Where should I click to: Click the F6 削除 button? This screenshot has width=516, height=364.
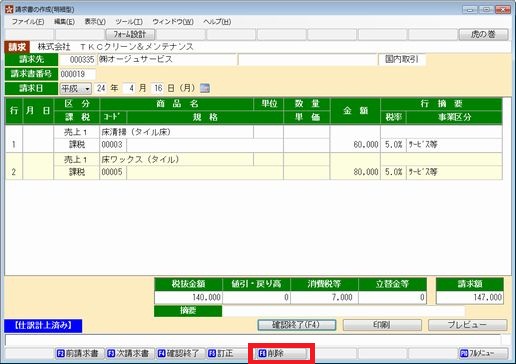click(x=281, y=353)
